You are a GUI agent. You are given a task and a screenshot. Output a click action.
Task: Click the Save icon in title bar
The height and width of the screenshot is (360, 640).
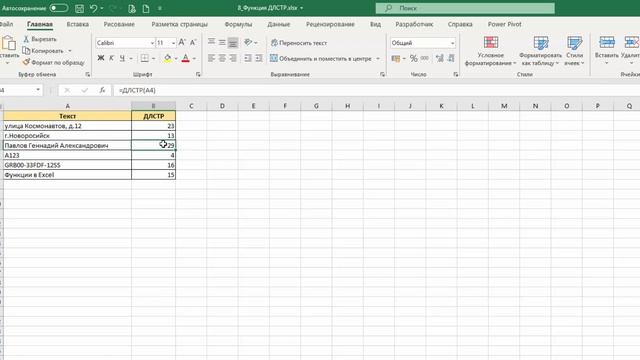click(x=80, y=8)
